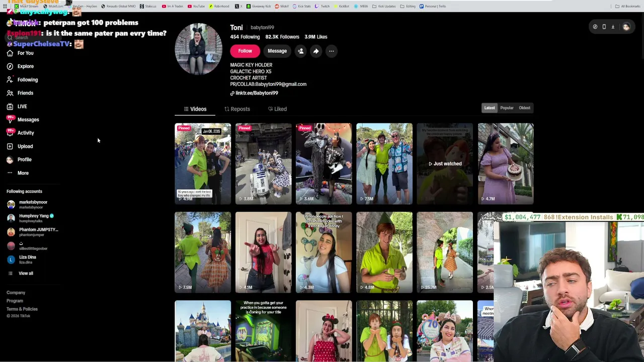Click the TikTok coins icon top right

[x=595, y=27]
